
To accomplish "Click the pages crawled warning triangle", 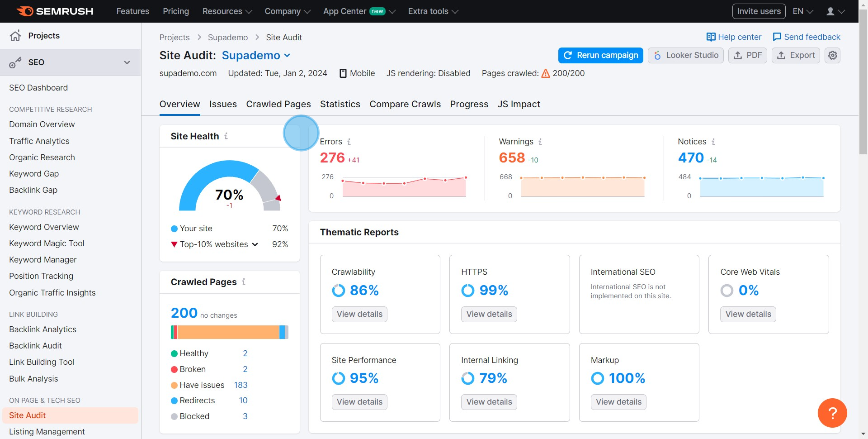I will click(546, 73).
